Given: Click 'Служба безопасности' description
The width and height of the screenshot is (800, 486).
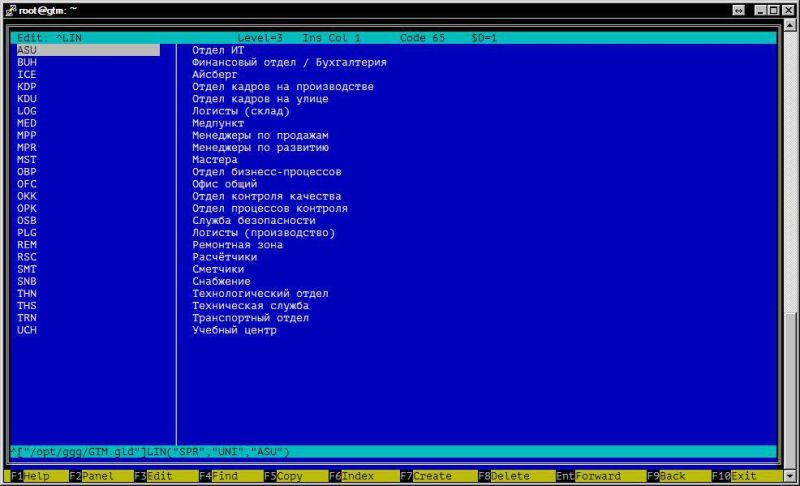Looking at the screenshot, I should [254, 221].
